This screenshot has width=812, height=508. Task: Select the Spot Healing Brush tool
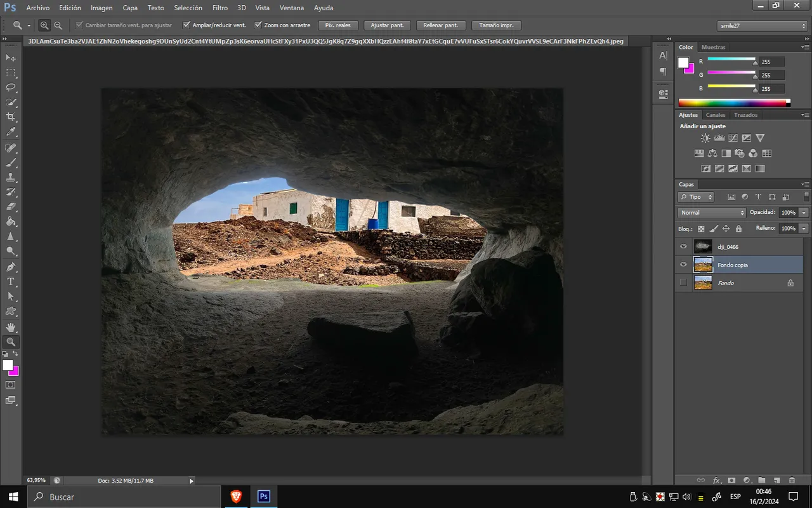[11, 148]
